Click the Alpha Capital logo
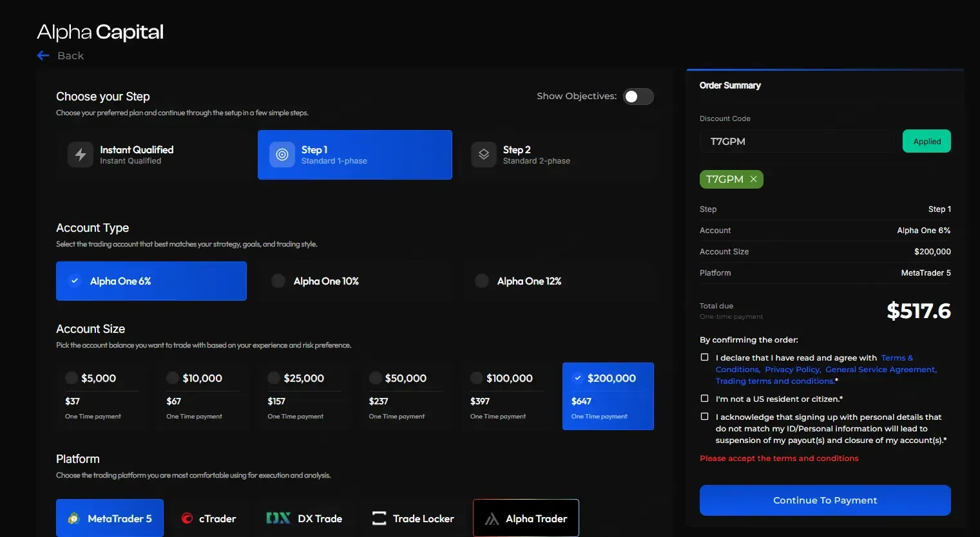Viewport: 980px width, 537px height. coord(100,32)
